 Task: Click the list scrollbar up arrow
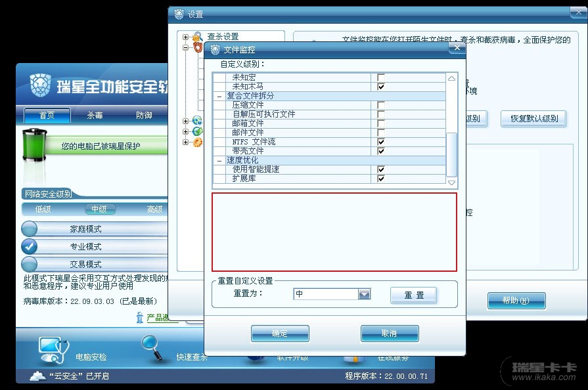click(x=451, y=78)
